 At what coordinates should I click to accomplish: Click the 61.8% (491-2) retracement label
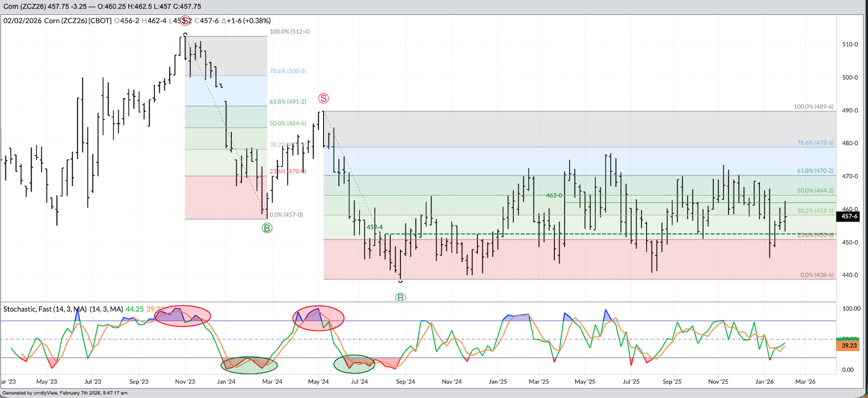coord(288,101)
